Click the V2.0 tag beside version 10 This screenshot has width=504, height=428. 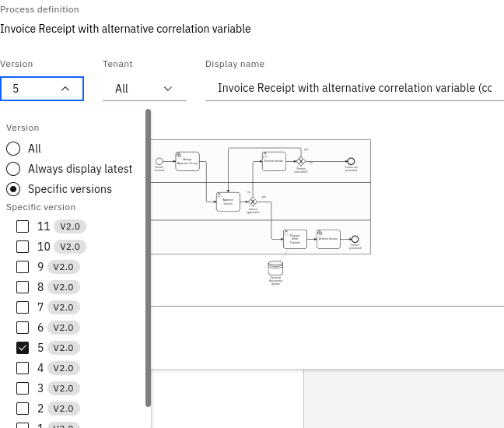[70, 247]
